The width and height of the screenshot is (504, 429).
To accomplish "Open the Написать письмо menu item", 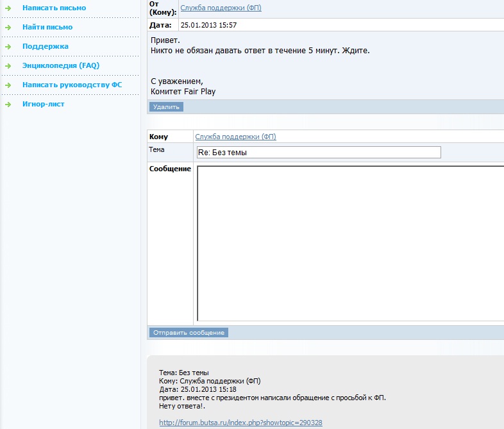I will tap(54, 8).
